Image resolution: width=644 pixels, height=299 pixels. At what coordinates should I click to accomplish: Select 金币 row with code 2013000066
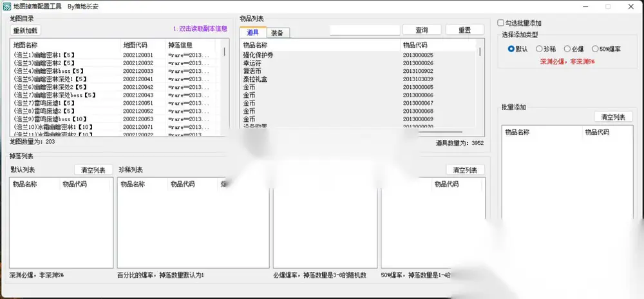(x=358, y=95)
